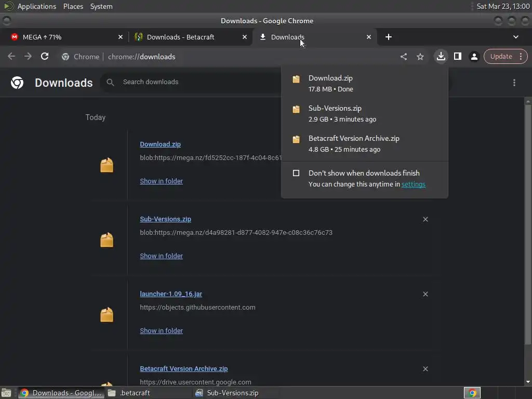Open a new tab with plus button
The image size is (532, 399).
(389, 37)
